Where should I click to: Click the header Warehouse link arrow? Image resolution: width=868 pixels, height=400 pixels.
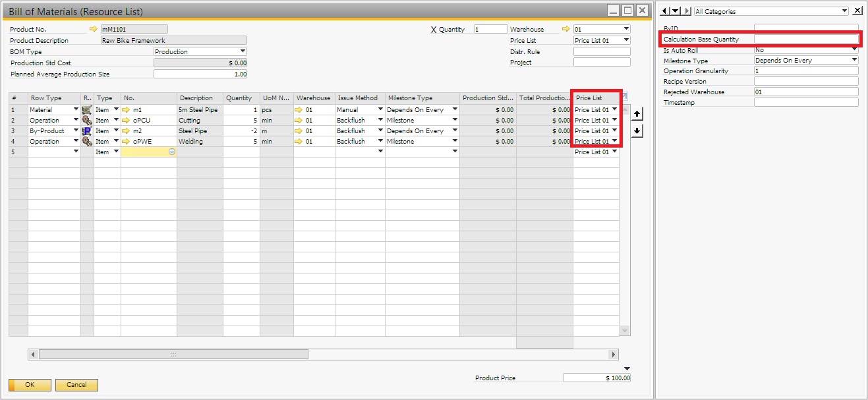point(565,29)
